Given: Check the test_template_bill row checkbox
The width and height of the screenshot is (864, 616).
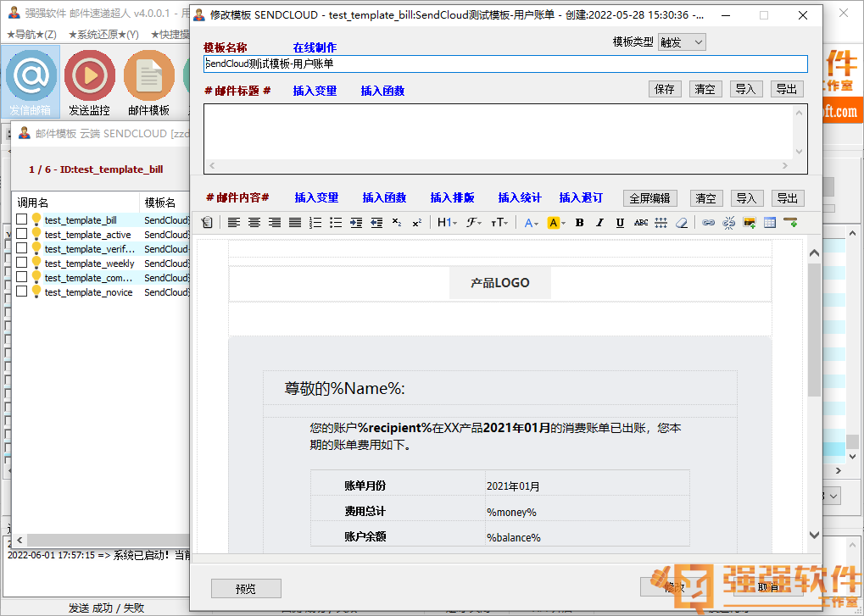Looking at the screenshot, I should [x=21, y=219].
